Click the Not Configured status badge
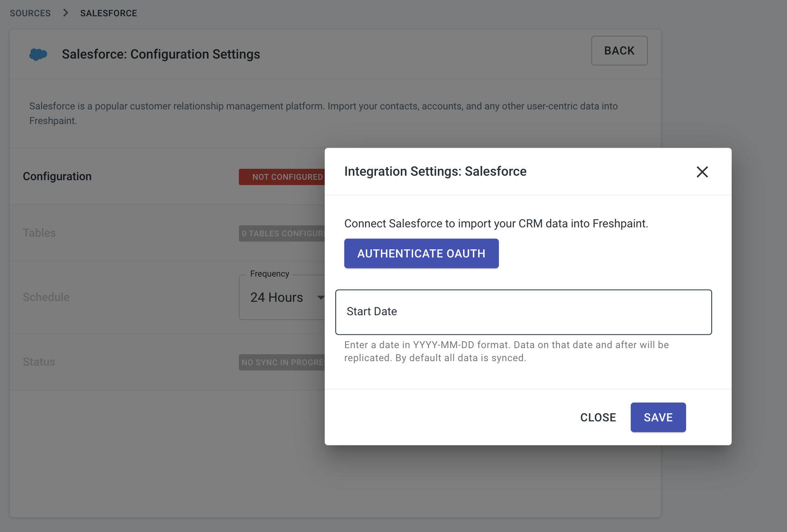787x532 pixels. coord(282,177)
